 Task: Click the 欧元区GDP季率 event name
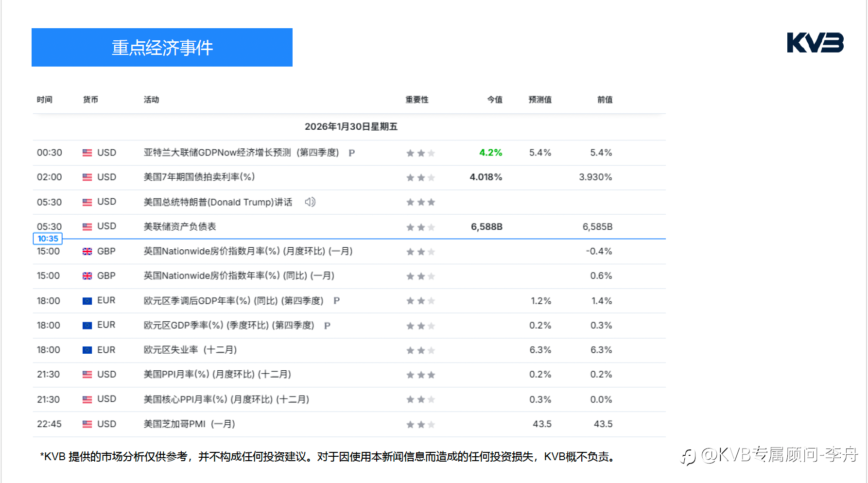229,326
